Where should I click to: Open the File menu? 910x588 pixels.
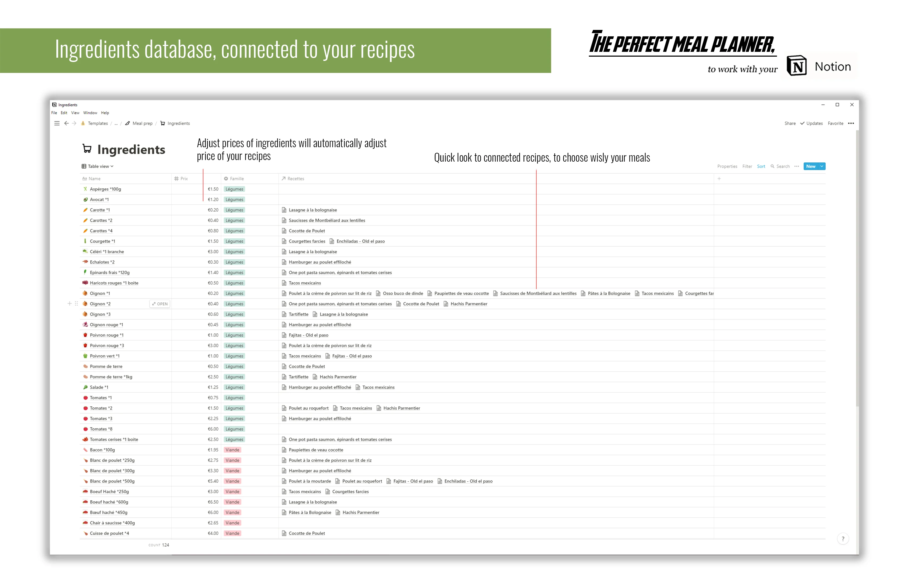pos(54,113)
